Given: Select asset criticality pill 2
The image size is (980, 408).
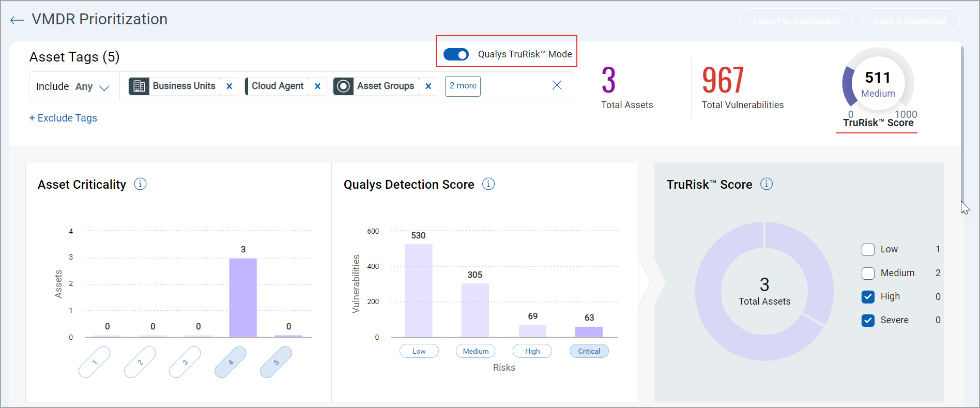Looking at the screenshot, I should pyautogui.click(x=140, y=362).
